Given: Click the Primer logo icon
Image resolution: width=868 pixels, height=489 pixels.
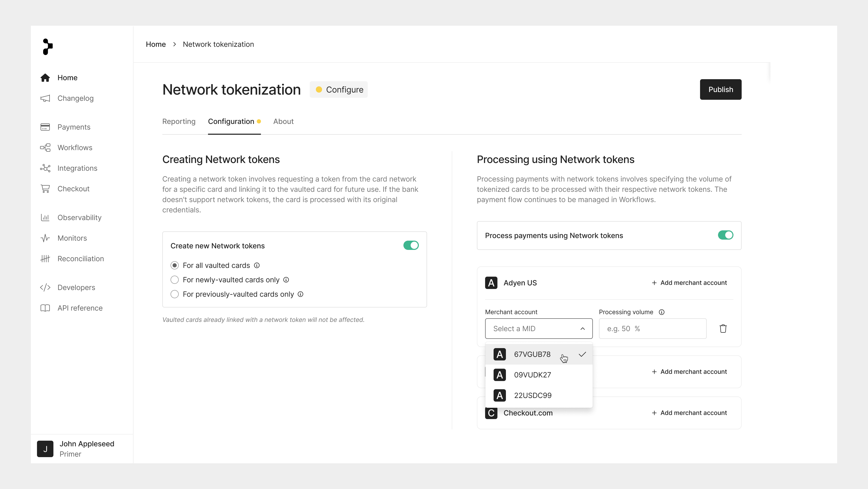Looking at the screenshot, I should 48,47.
